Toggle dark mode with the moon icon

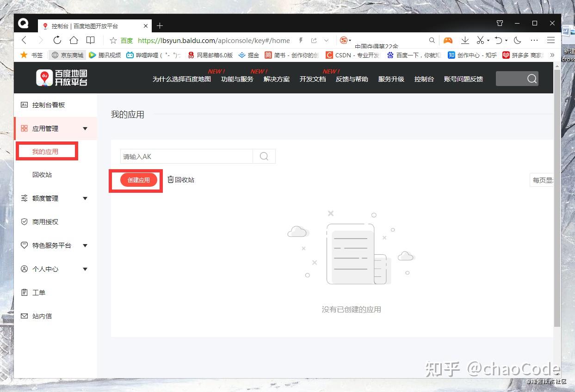[x=517, y=40]
